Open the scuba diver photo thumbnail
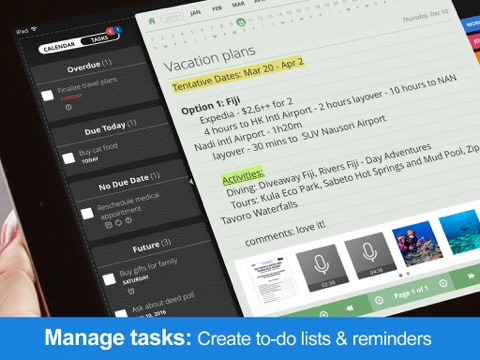This screenshot has width=480, height=360. (417, 243)
